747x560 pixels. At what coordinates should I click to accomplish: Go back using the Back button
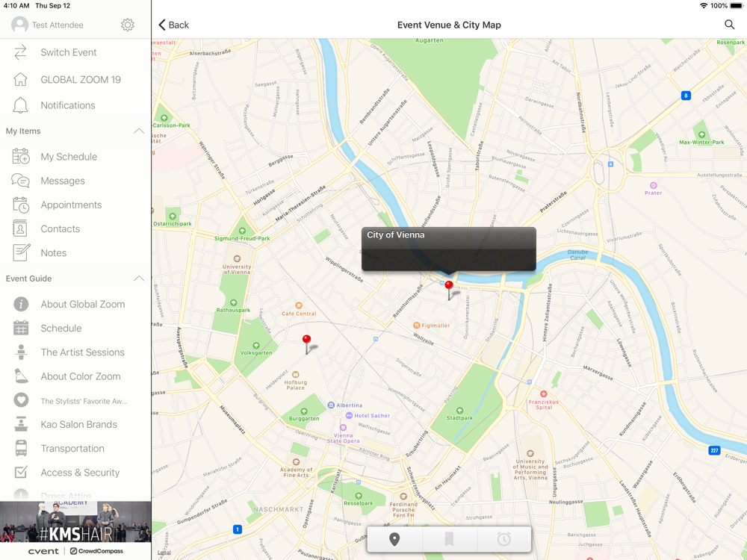[173, 25]
